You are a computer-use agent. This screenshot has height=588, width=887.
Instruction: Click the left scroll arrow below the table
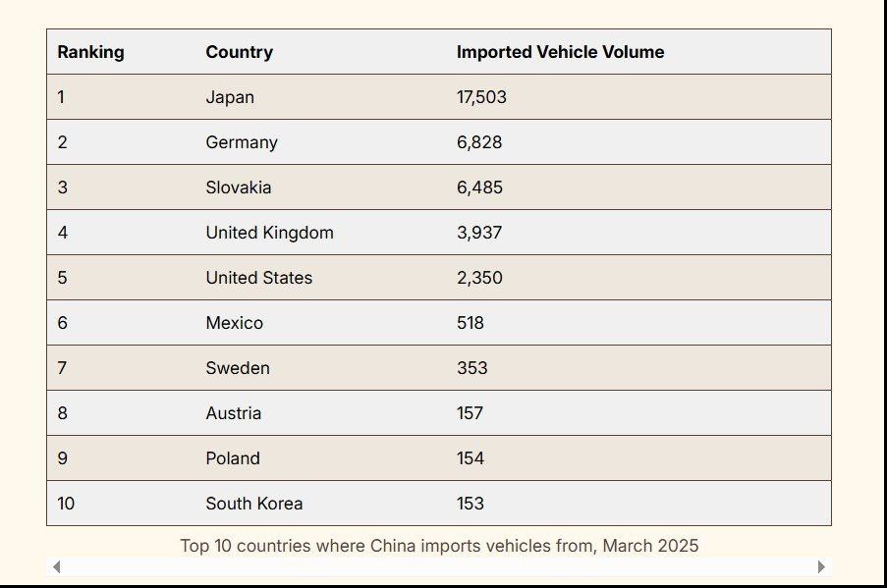(x=57, y=566)
